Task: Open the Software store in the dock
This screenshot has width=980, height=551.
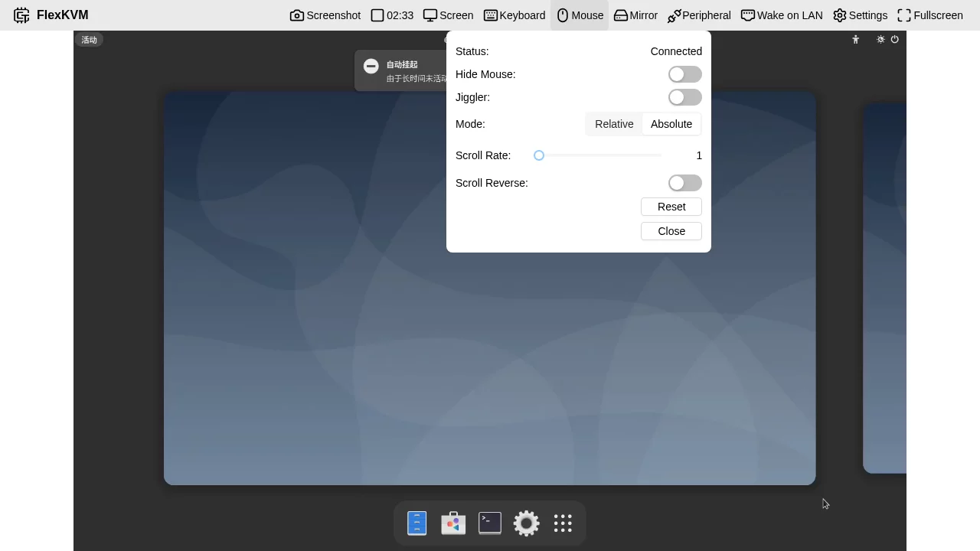Action: coord(453,523)
